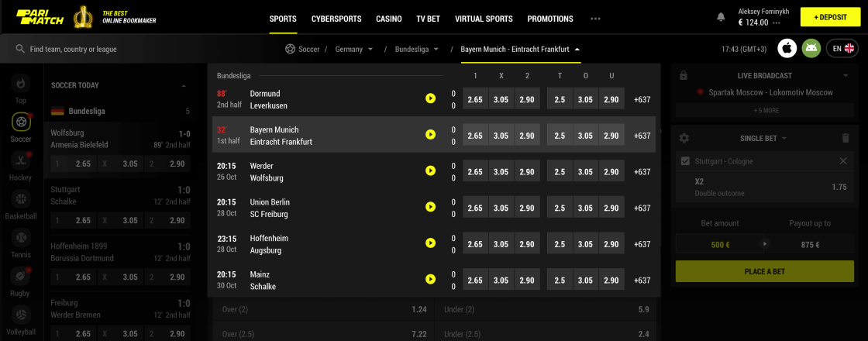Click the + Deposit button
The width and height of the screenshot is (868, 341).
(x=830, y=17)
